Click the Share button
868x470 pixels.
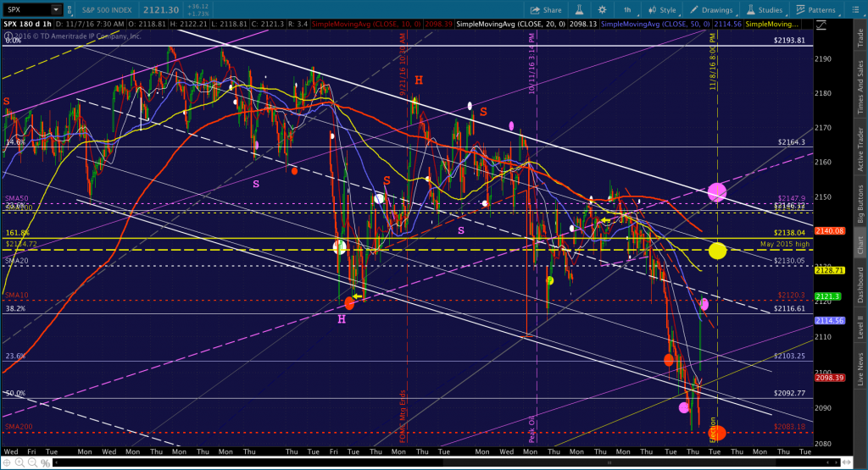coord(546,9)
